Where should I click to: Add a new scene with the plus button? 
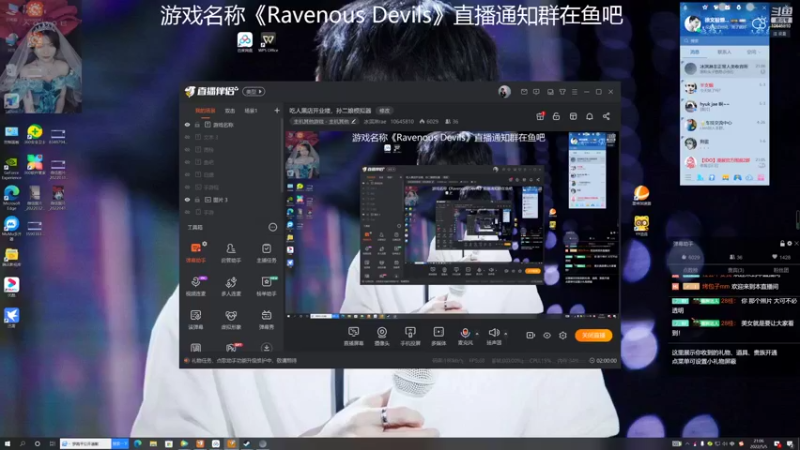point(277,111)
